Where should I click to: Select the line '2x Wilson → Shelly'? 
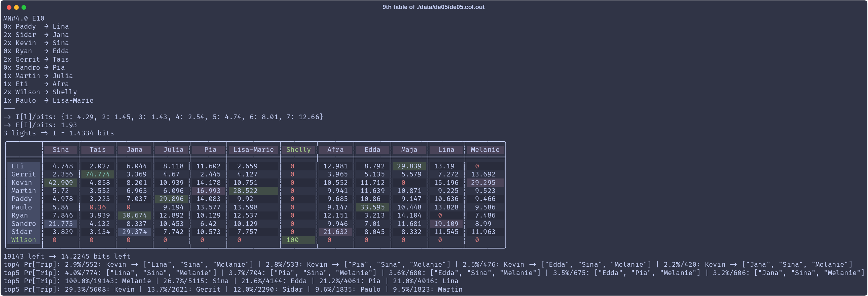coord(40,92)
